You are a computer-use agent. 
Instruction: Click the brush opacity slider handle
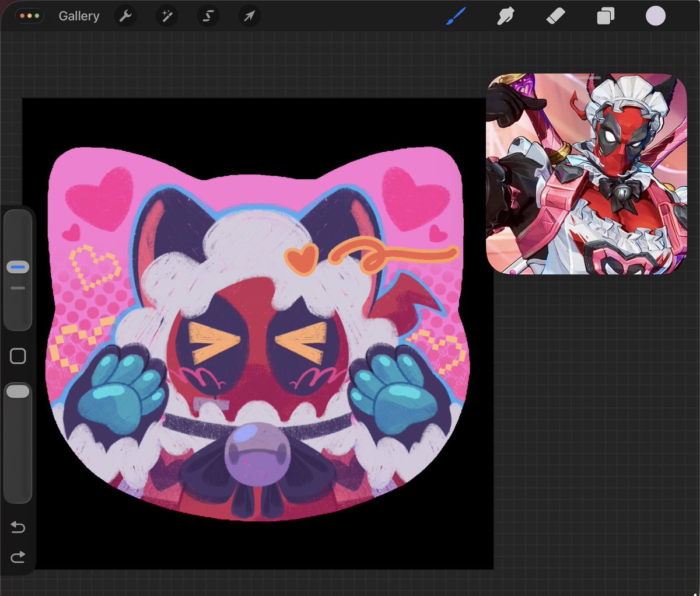[x=17, y=392]
